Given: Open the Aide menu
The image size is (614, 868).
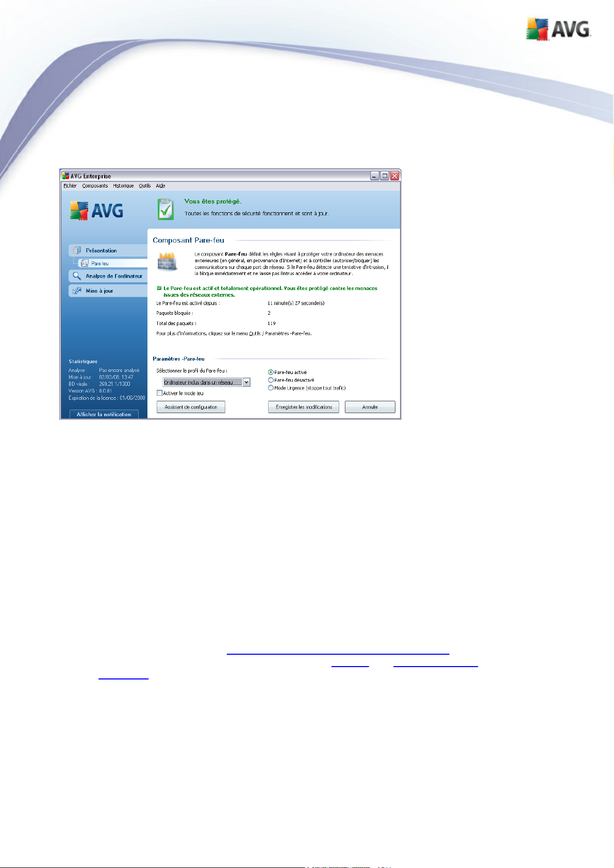Looking at the screenshot, I should 160,186.
